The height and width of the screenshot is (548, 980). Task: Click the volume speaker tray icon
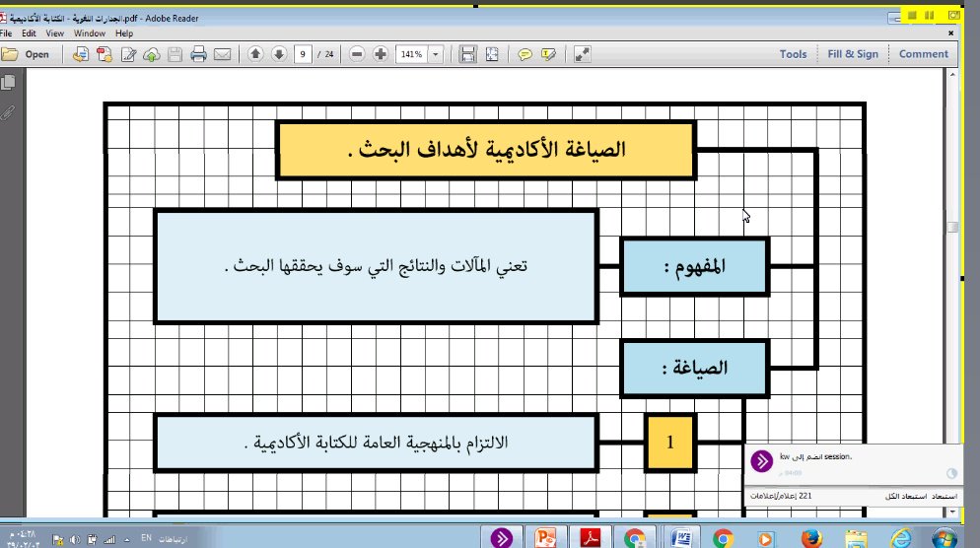[x=74, y=539]
